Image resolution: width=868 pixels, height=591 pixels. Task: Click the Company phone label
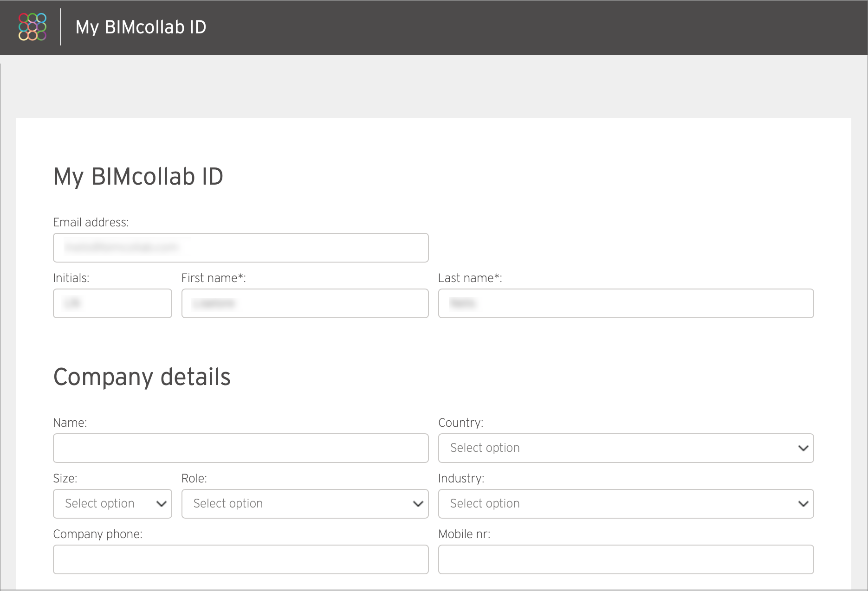[98, 534]
